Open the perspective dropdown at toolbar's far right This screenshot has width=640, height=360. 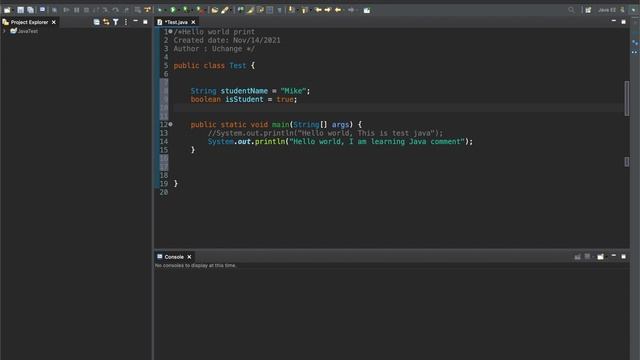pos(634,10)
